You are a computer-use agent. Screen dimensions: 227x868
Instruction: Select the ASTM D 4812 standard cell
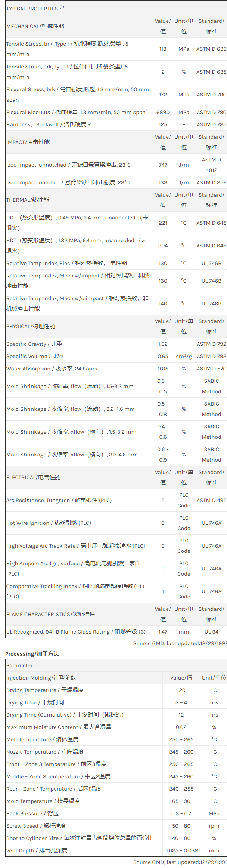(211, 165)
